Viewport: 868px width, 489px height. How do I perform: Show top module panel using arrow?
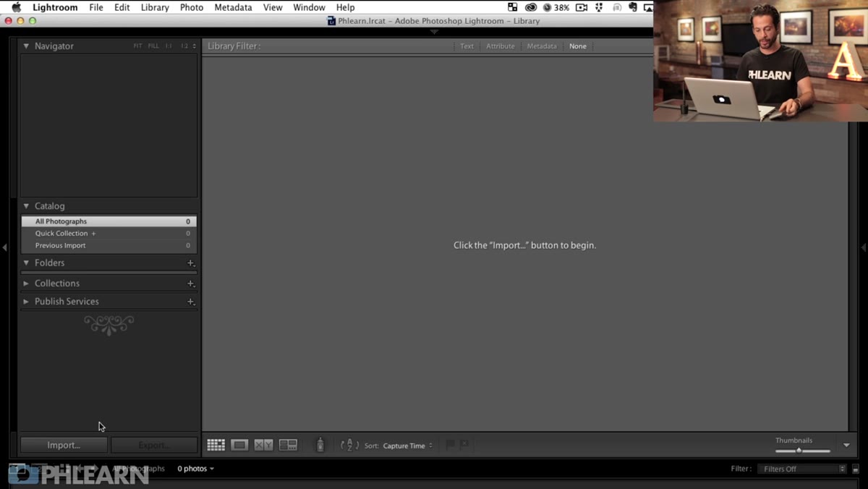pos(434,32)
